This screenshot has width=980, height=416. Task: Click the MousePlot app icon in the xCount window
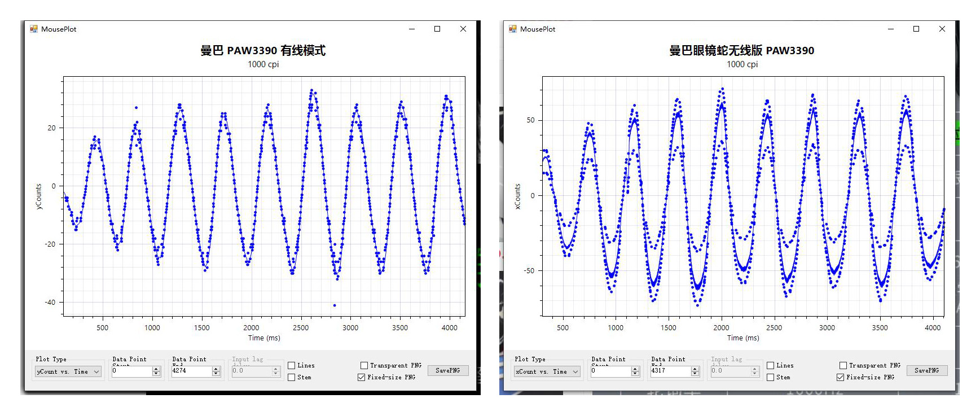(x=513, y=29)
